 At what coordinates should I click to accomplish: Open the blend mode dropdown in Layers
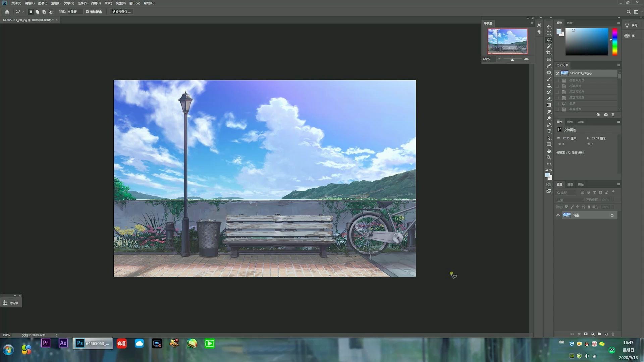tap(570, 200)
